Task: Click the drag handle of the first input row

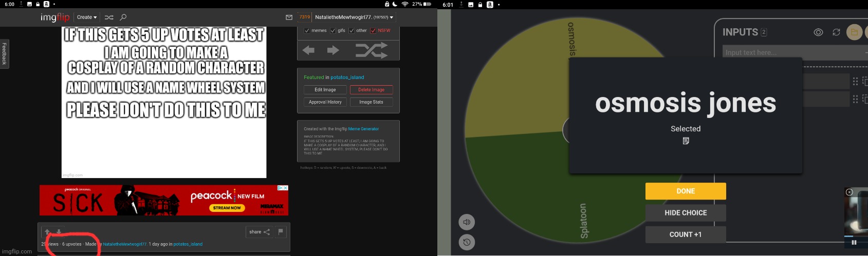Action: [x=855, y=81]
